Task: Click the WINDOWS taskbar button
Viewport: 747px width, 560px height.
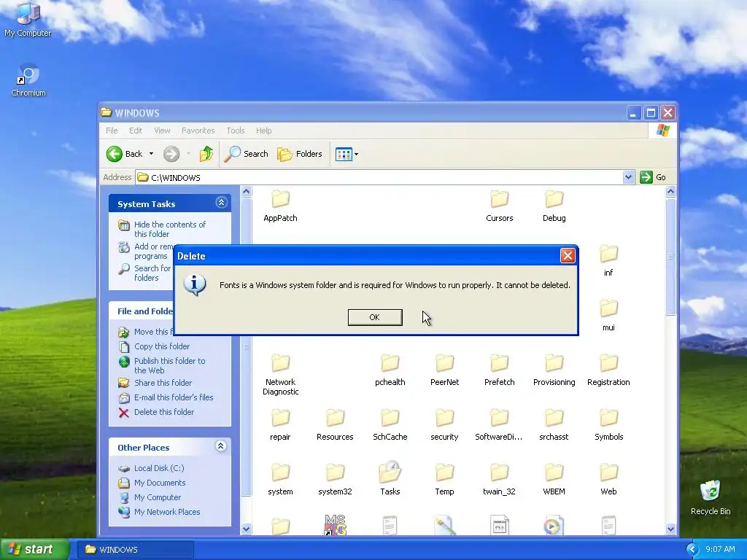Action: tap(135, 550)
